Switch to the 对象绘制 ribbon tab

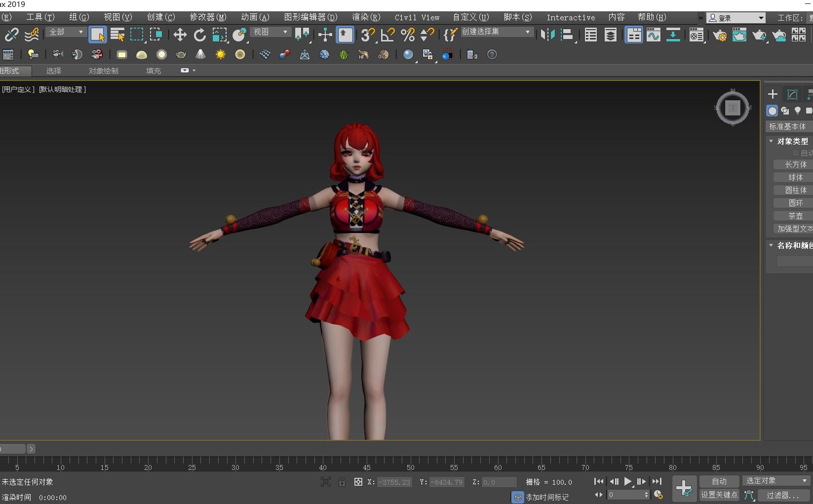[103, 71]
